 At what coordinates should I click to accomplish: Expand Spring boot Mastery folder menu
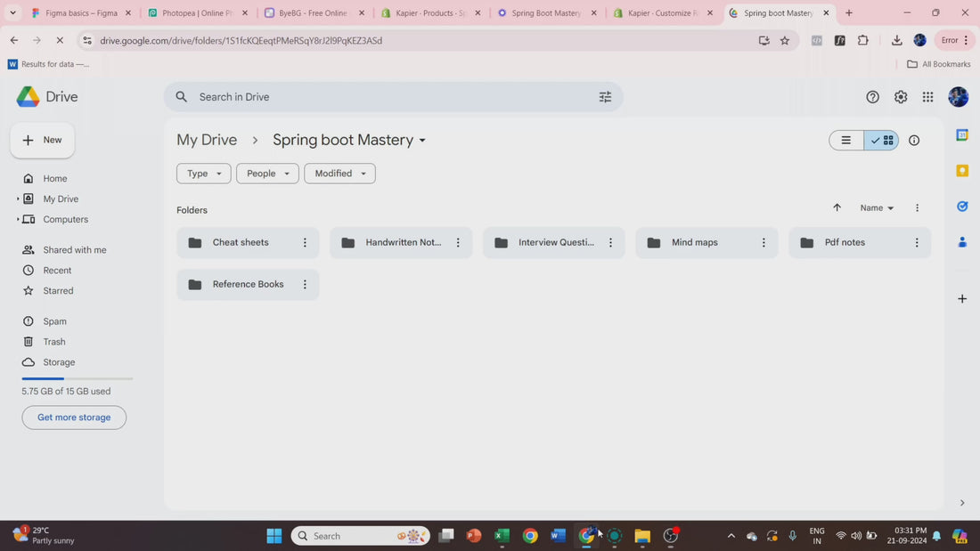422,141
